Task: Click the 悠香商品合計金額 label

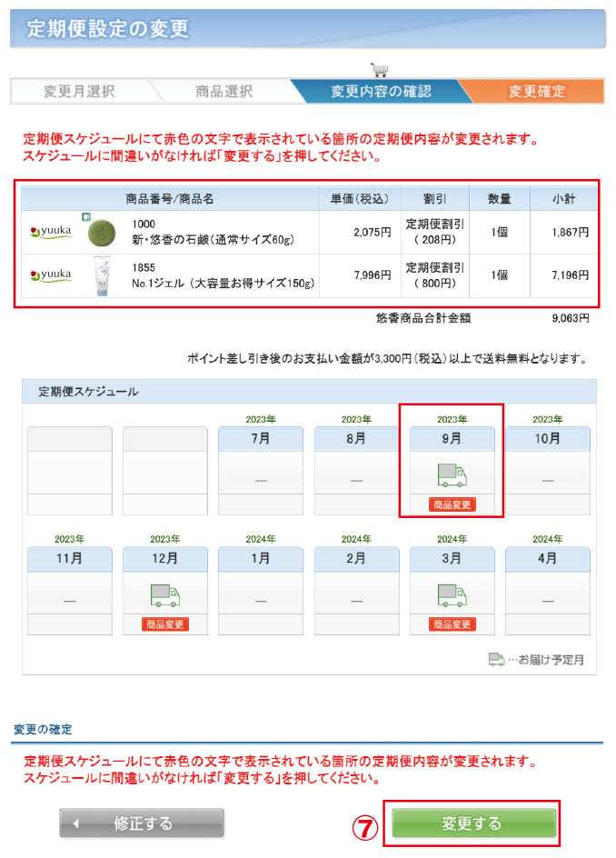Action: (x=423, y=318)
